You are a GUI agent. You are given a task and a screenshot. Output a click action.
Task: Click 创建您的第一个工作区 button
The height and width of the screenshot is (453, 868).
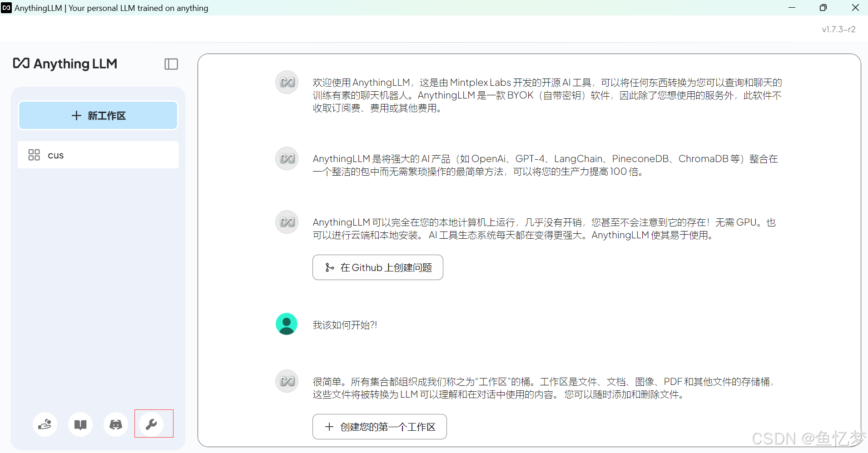click(x=380, y=427)
